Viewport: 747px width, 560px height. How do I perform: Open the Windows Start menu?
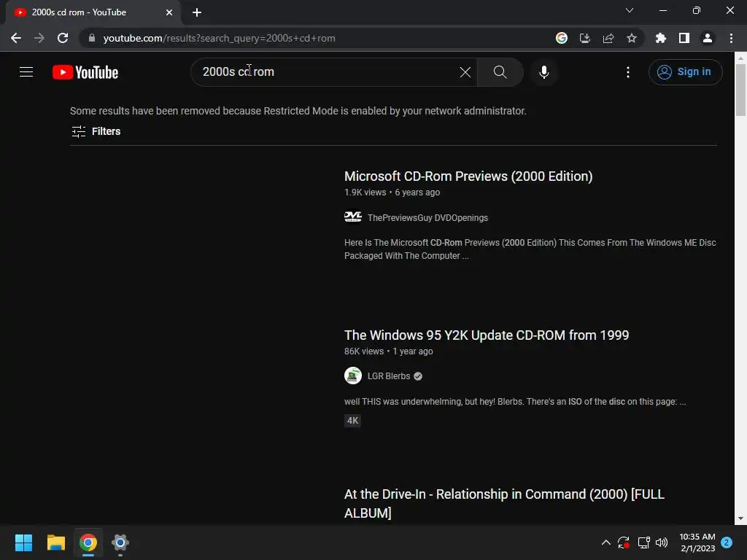click(23, 542)
